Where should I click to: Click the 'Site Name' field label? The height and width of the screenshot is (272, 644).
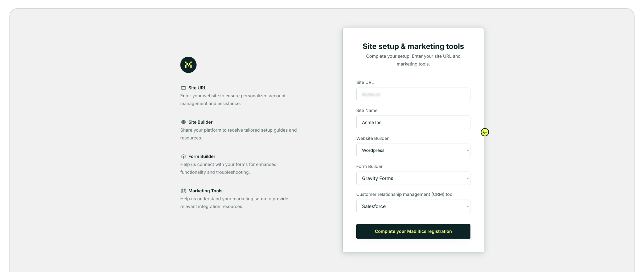click(x=367, y=110)
